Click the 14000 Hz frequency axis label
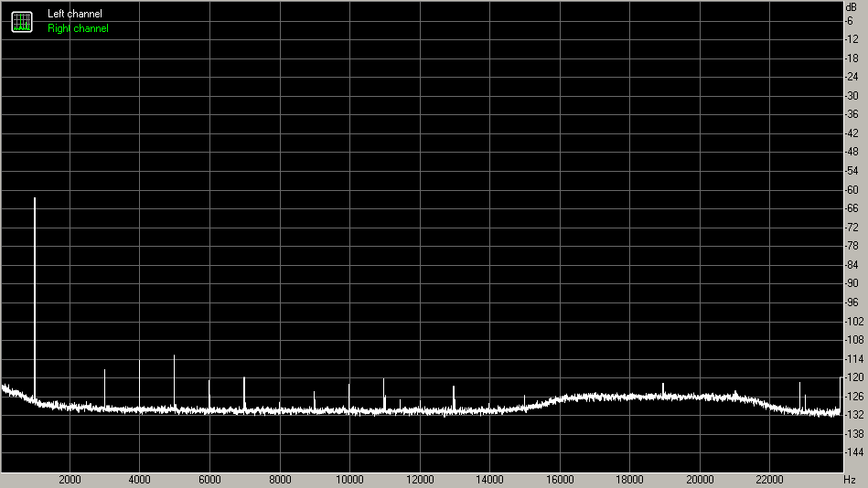 coord(490,480)
